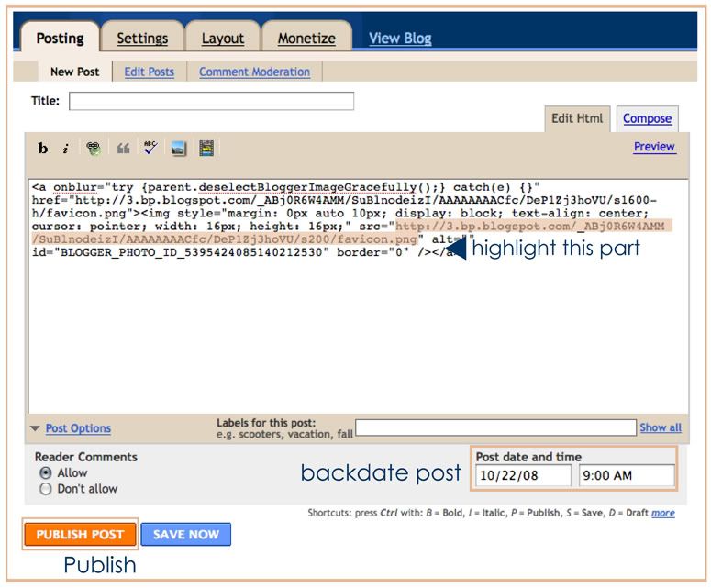Collapse the Post Options triangle
This screenshot has height=588, width=711.
tap(35, 428)
